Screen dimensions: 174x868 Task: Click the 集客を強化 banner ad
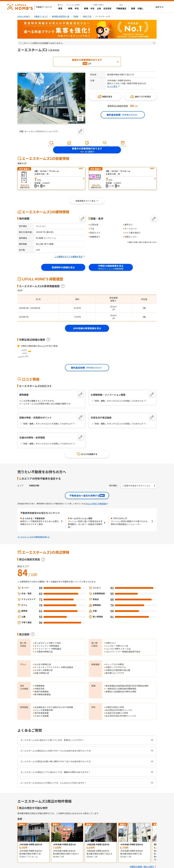(87, 29)
